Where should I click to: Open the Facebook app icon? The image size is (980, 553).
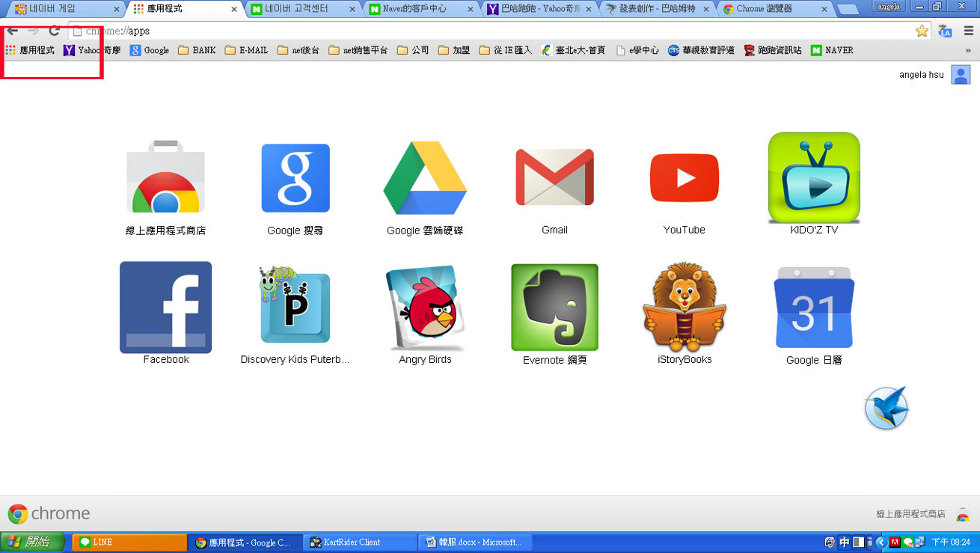click(x=165, y=307)
